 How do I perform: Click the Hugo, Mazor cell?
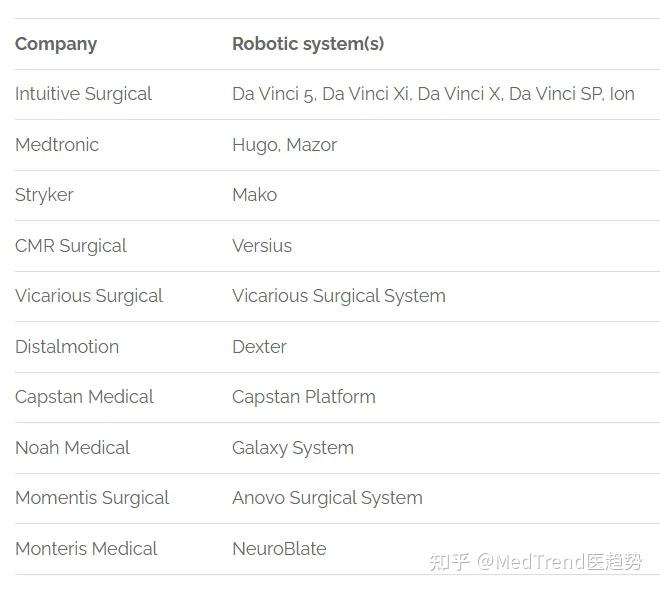pyautogui.click(x=284, y=145)
